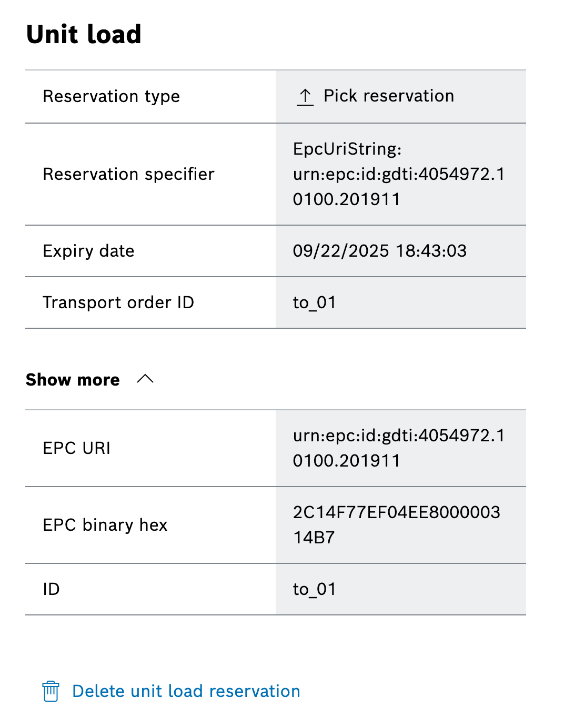Click the Transport order ID value to_01
Image resolution: width=564 pixels, height=728 pixels.
(x=314, y=303)
